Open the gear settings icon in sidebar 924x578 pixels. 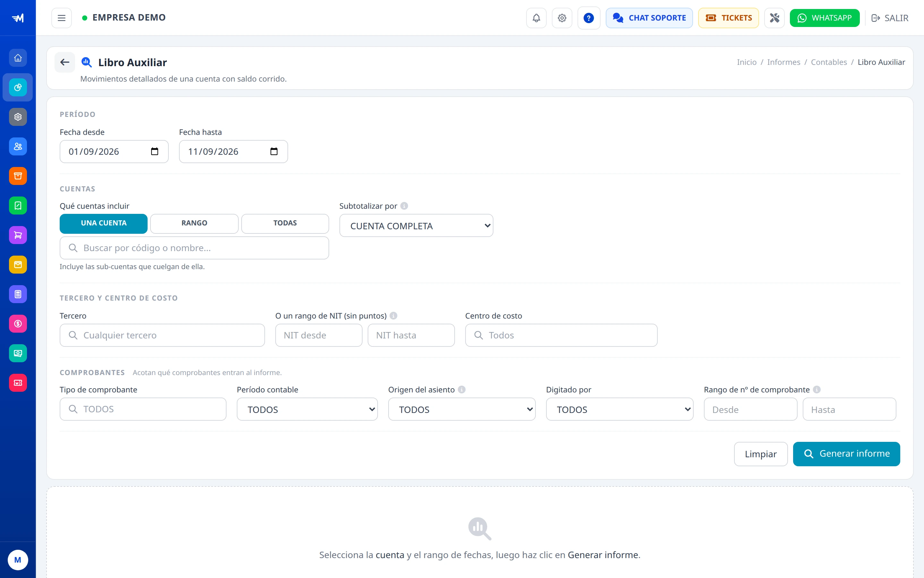coord(18,117)
